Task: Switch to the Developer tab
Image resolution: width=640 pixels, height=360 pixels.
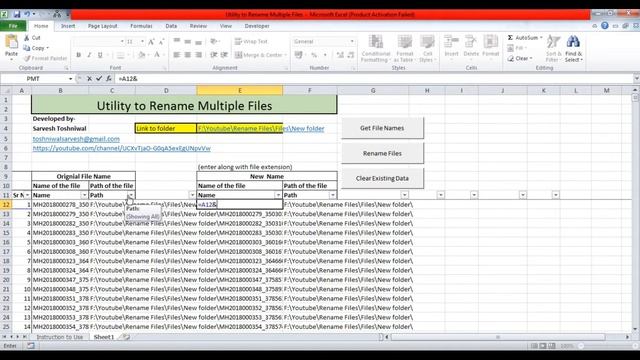Action: tap(257, 26)
